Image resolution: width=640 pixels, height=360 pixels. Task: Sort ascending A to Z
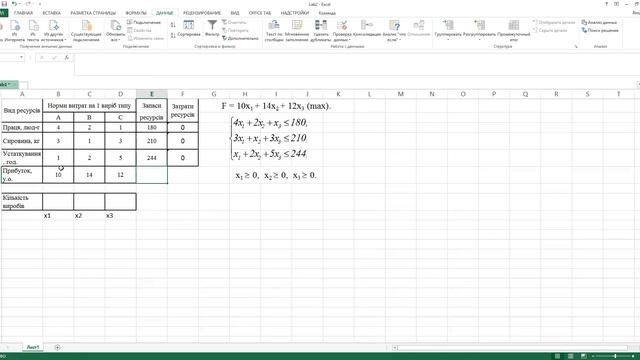coord(173,25)
